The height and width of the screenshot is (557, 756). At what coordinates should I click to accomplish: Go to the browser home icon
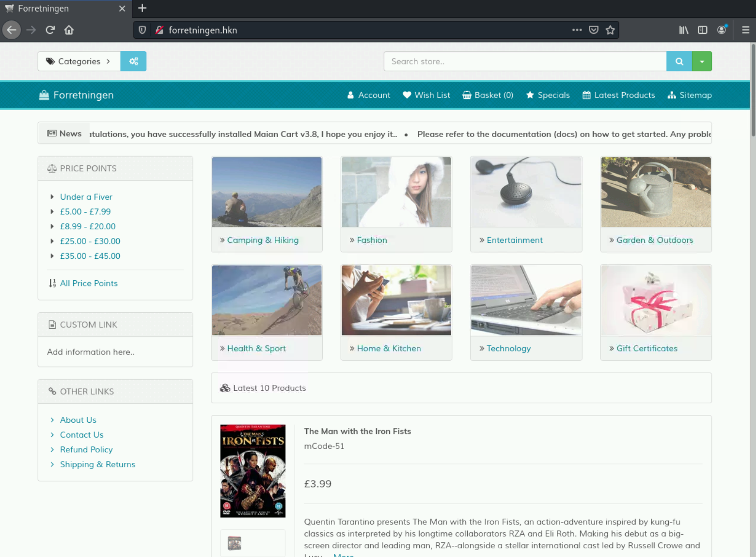pos(69,30)
